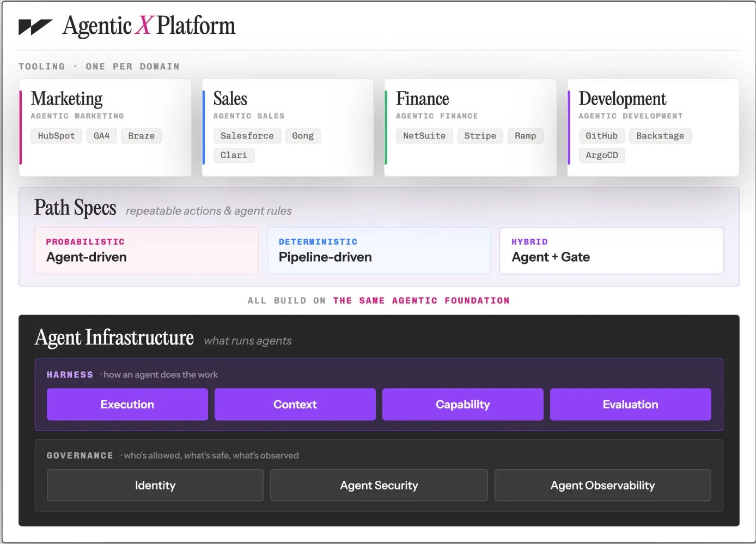Click the Marketing card heading

(66, 99)
